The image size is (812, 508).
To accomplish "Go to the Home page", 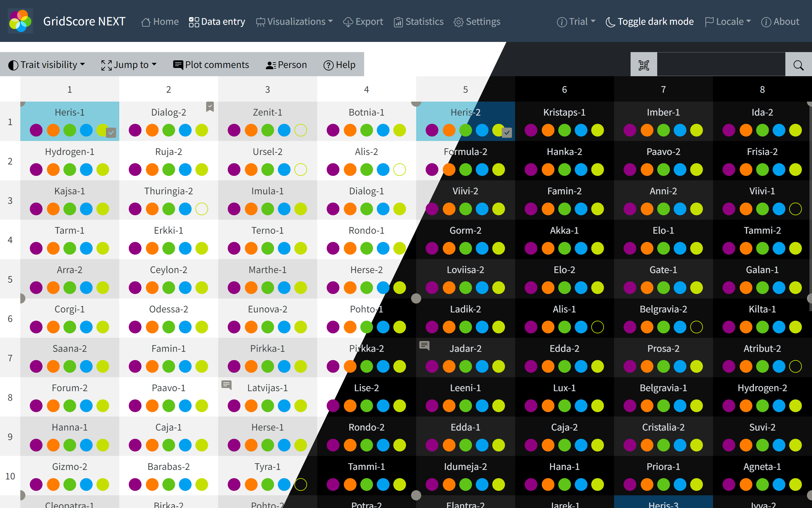I will pyautogui.click(x=160, y=22).
